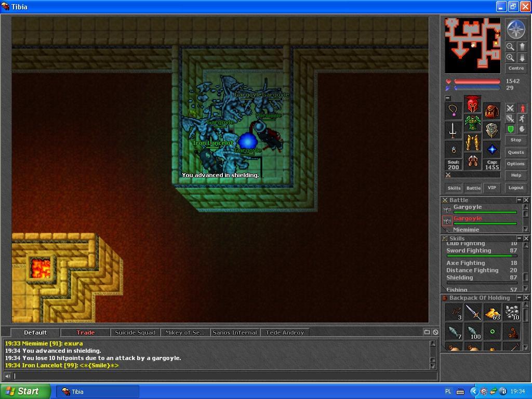Centre the minimap
This screenshot has width=532, height=399.
(516, 68)
